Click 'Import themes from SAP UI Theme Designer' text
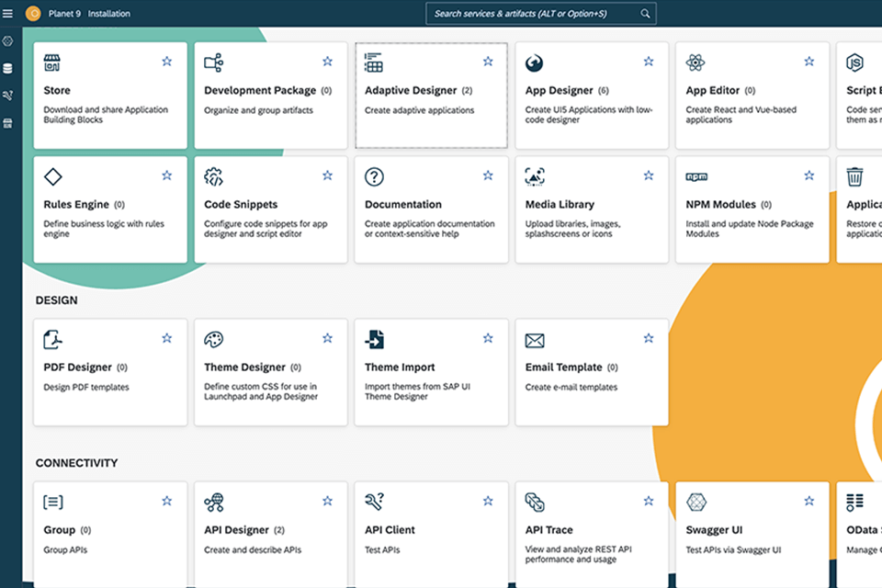Screen dimensions: 882x588 [417, 391]
